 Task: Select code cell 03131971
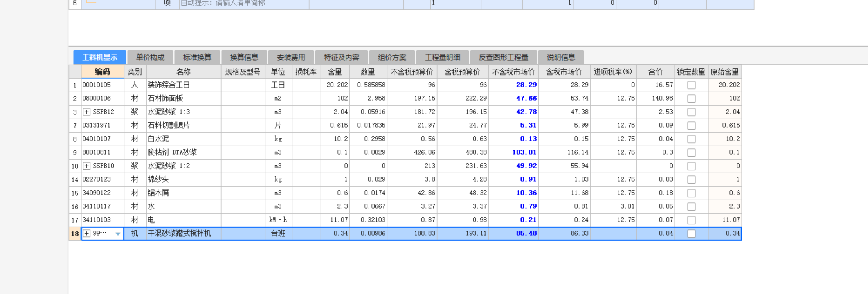tap(103, 125)
